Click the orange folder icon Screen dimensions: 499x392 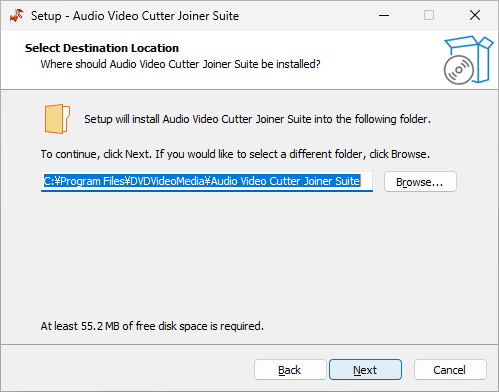pyautogui.click(x=57, y=119)
